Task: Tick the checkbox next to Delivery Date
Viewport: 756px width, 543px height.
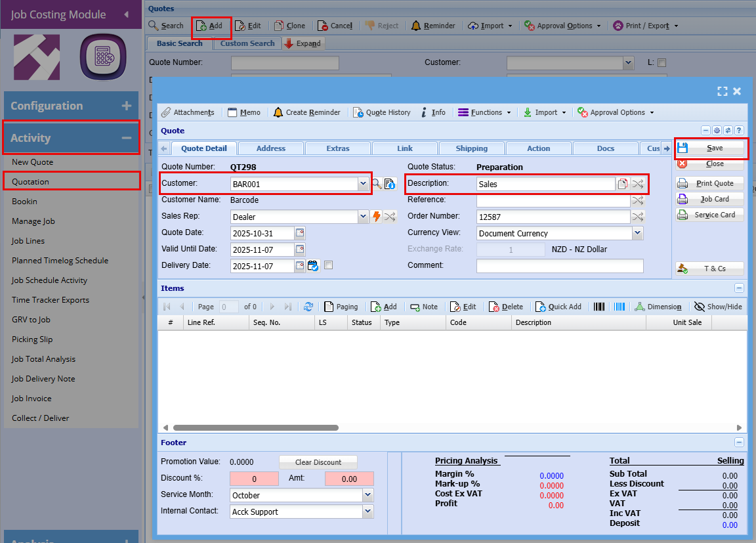Action: click(329, 265)
